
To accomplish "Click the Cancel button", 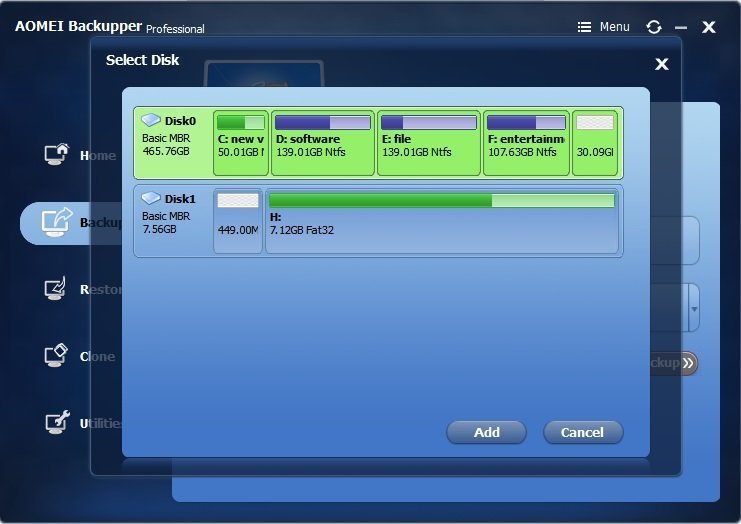I will coord(582,432).
